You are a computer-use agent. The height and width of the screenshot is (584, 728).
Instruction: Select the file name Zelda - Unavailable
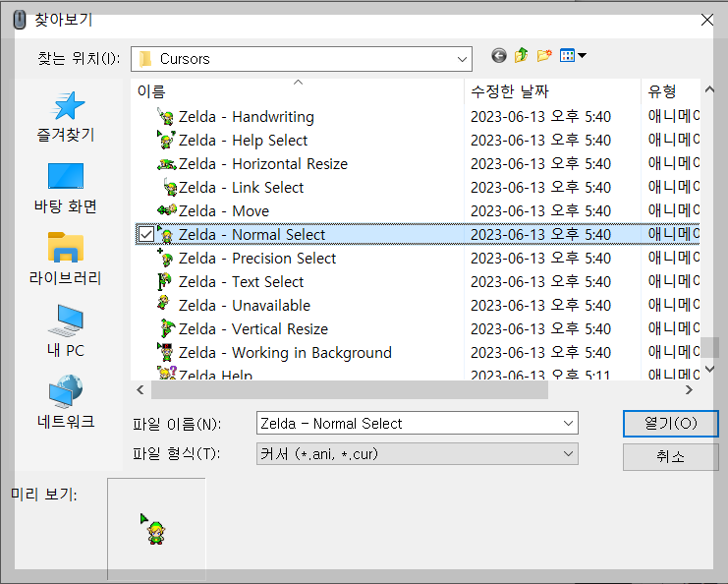coord(245,305)
